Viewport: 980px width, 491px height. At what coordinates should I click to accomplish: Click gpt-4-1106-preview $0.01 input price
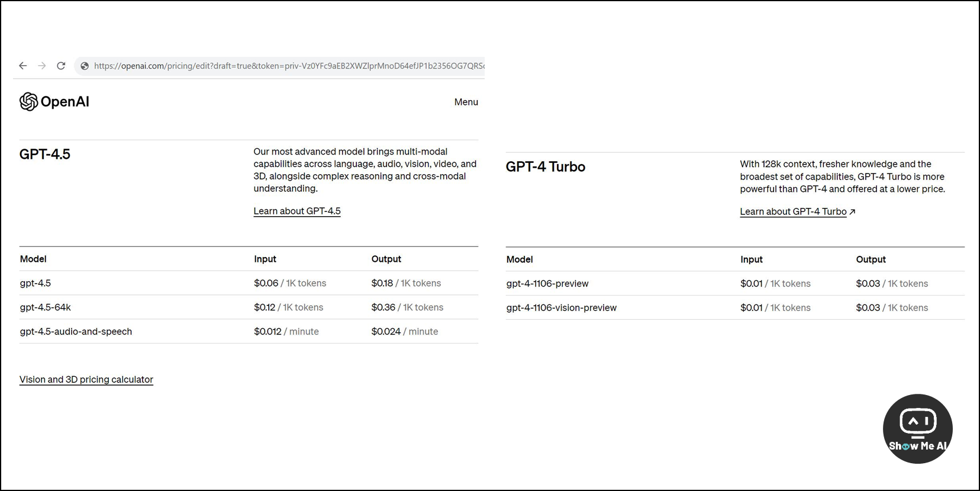(x=775, y=284)
